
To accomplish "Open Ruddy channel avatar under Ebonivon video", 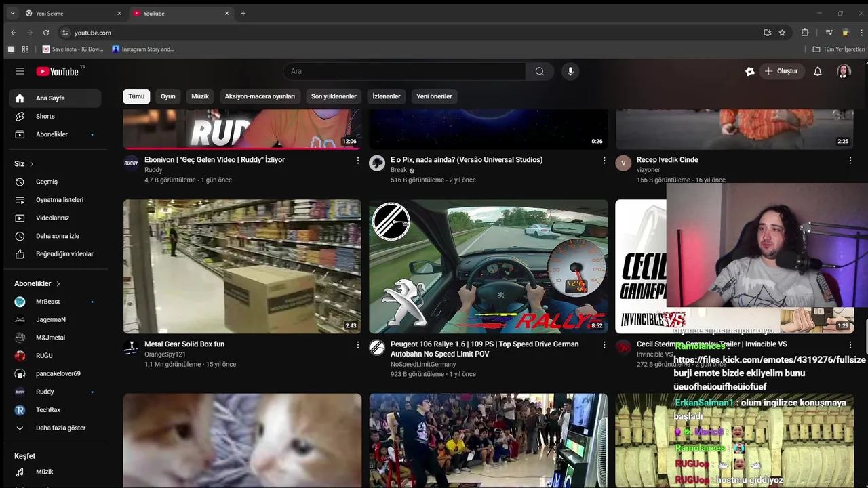I will tap(131, 163).
